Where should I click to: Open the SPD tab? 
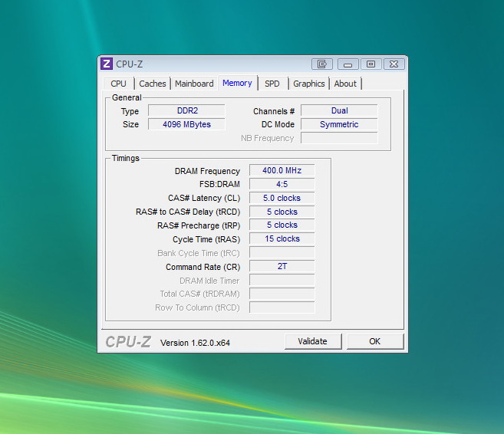click(x=272, y=84)
